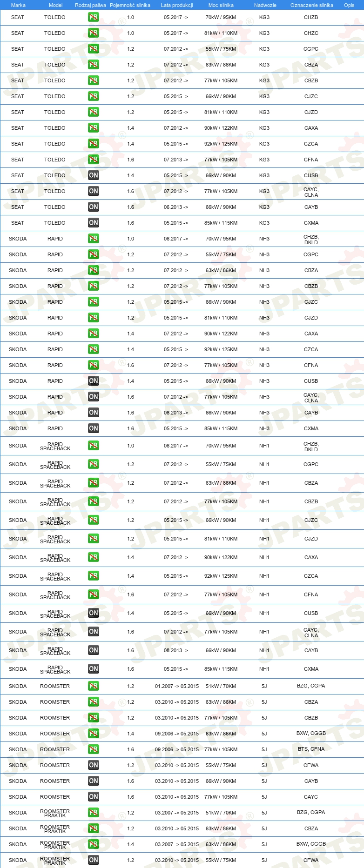The height and width of the screenshot is (868, 364).
Task: Click diesel ON icon in Seat Toledo CUSB row
Action: [x=94, y=175]
